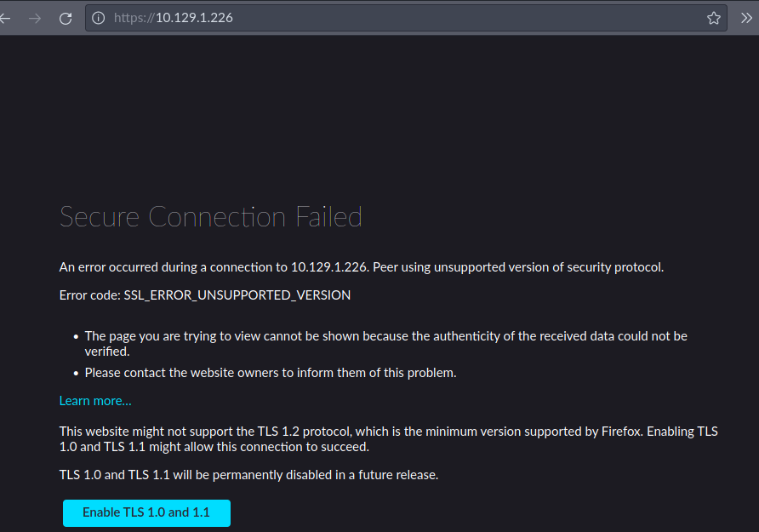
Task: Click the bullet about authenticity of received data
Action: click(385, 344)
